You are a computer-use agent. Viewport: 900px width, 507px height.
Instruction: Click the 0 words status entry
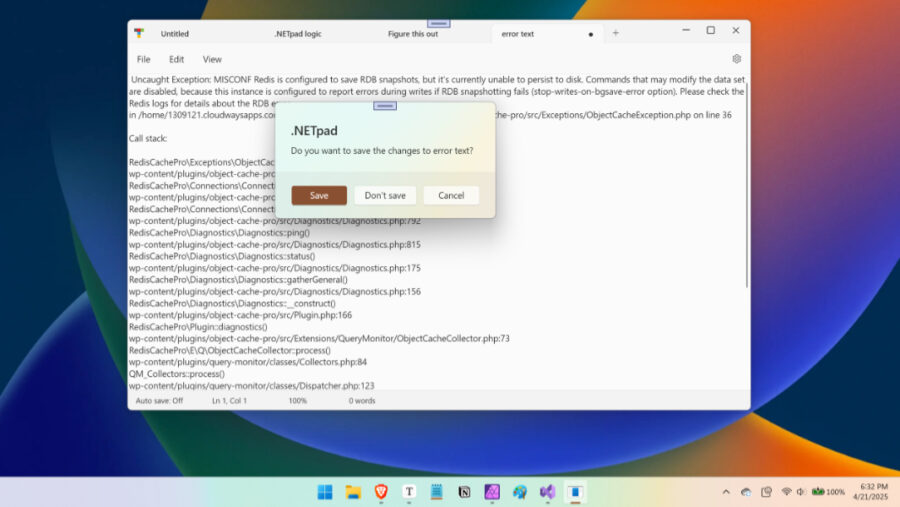point(362,401)
